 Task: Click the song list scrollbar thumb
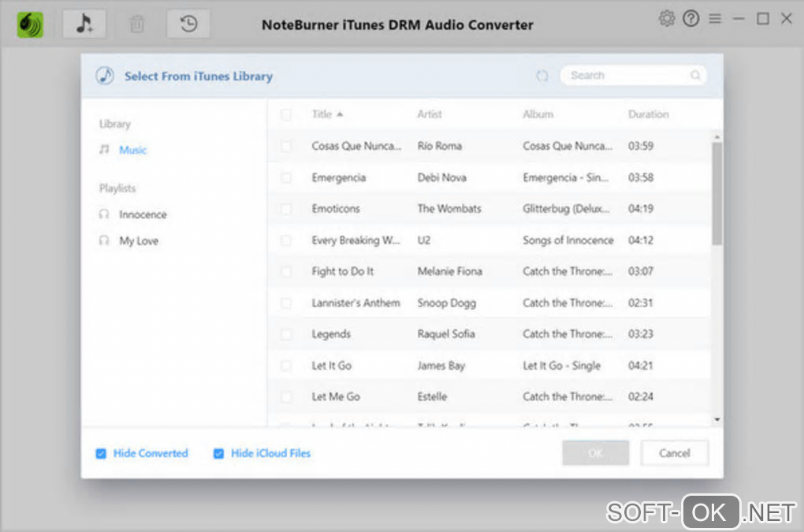point(717,193)
